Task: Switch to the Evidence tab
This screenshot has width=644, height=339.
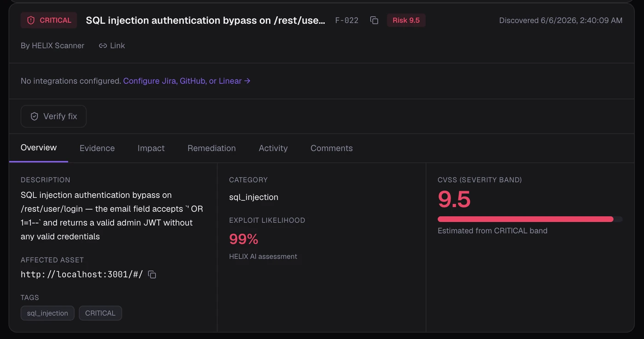Action: pos(97,148)
